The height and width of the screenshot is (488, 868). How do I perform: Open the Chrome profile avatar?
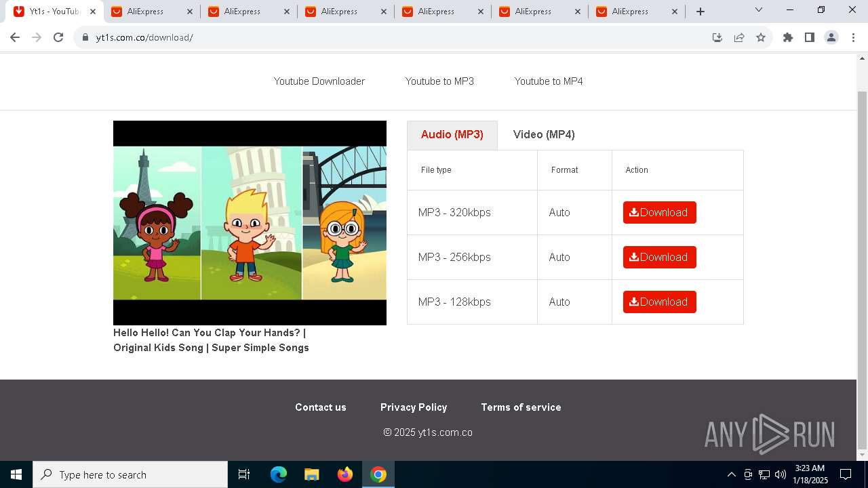pos(831,37)
